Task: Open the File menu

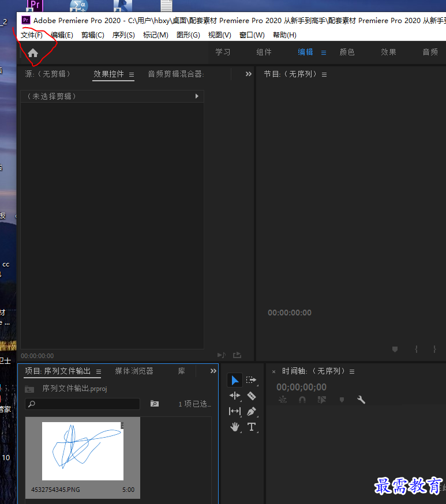Action: 32,35
